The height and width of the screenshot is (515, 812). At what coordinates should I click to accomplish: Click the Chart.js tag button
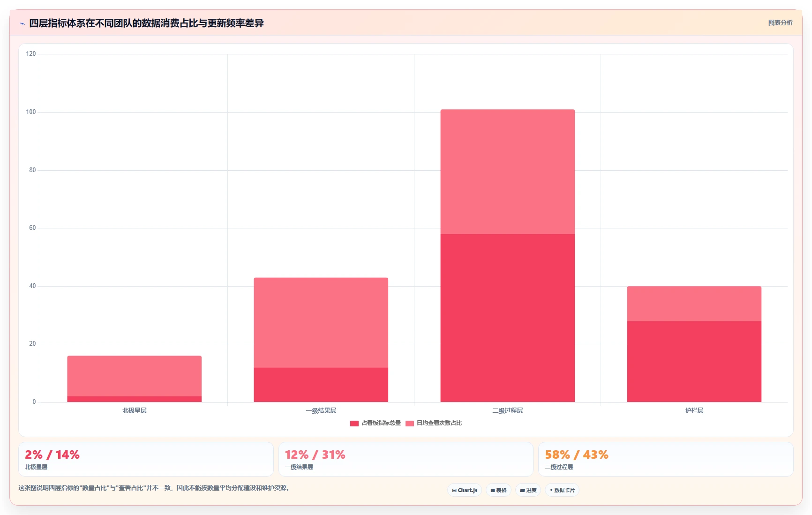465,490
